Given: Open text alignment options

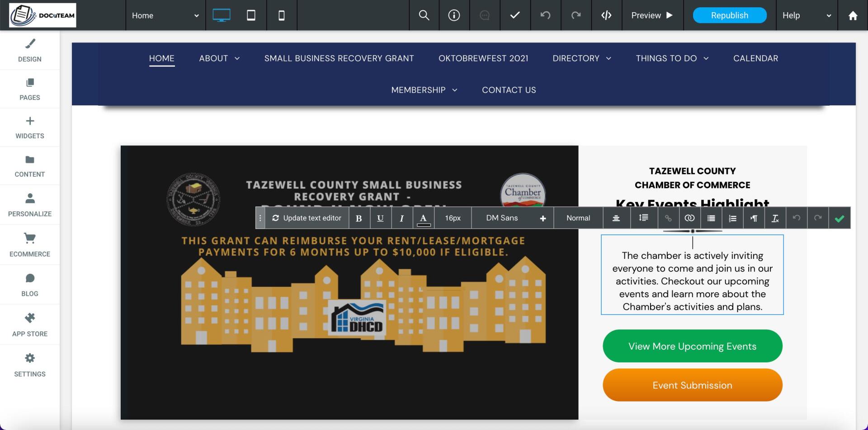Looking at the screenshot, I should (616, 218).
